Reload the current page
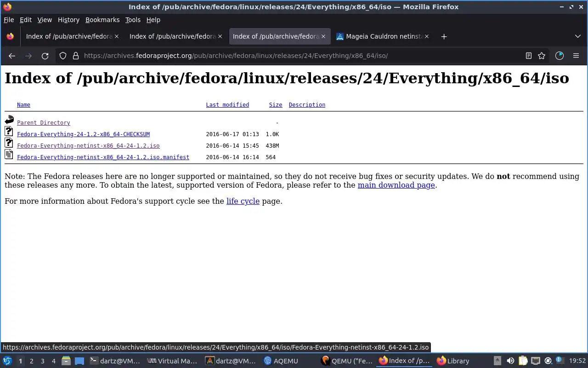The width and height of the screenshot is (588, 368). pyautogui.click(x=45, y=56)
